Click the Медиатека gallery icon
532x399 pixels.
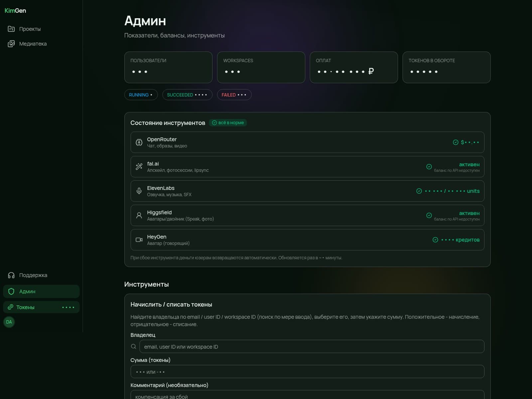pyautogui.click(x=11, y=44)
